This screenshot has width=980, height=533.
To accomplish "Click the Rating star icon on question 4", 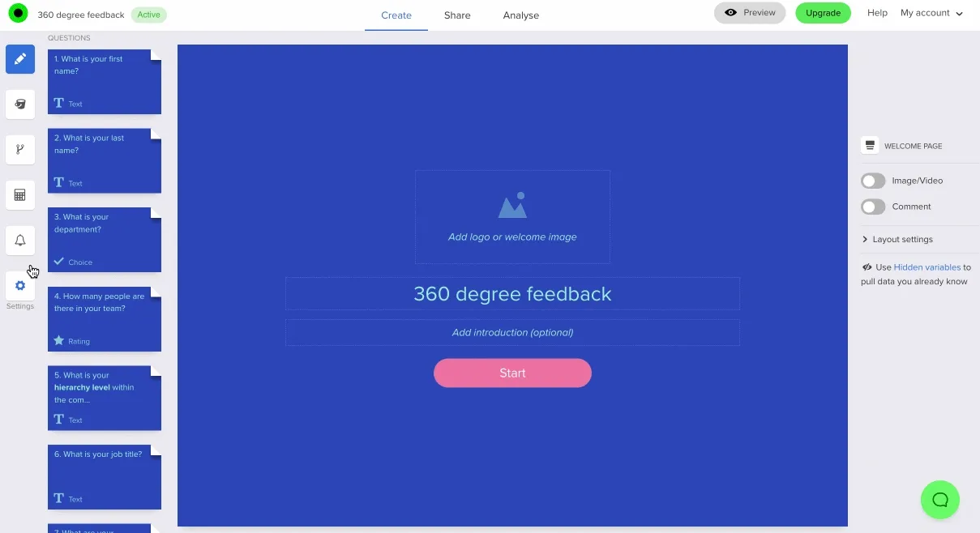I will click(58, 341).
